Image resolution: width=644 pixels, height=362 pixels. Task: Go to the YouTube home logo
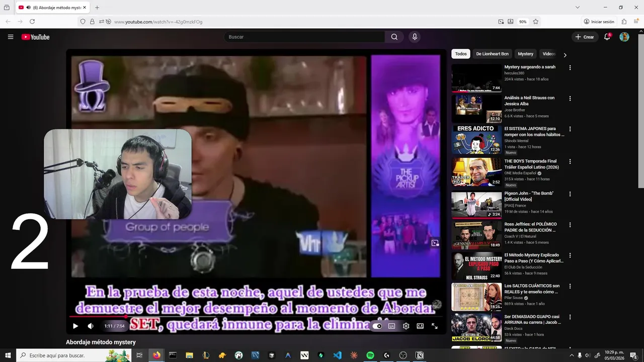pos(35,37)
